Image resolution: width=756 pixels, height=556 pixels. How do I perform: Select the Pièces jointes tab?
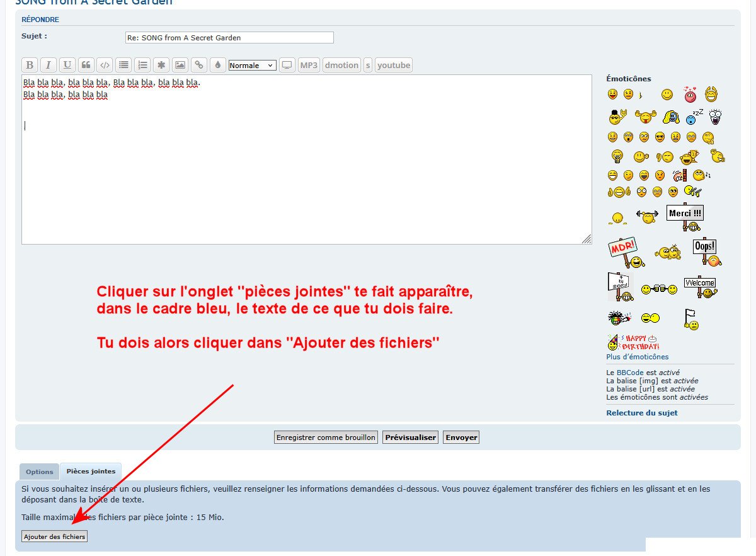[x=91, y=471]
